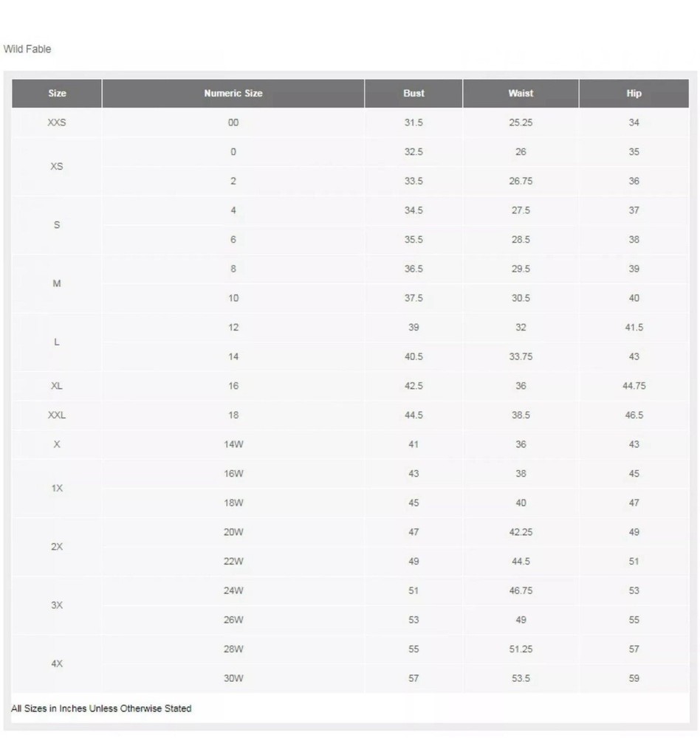The height and width of the screenshot is (738, 700).
Task: Click the Bust column header
Action: pyautogui.click(x=413, y=93)
